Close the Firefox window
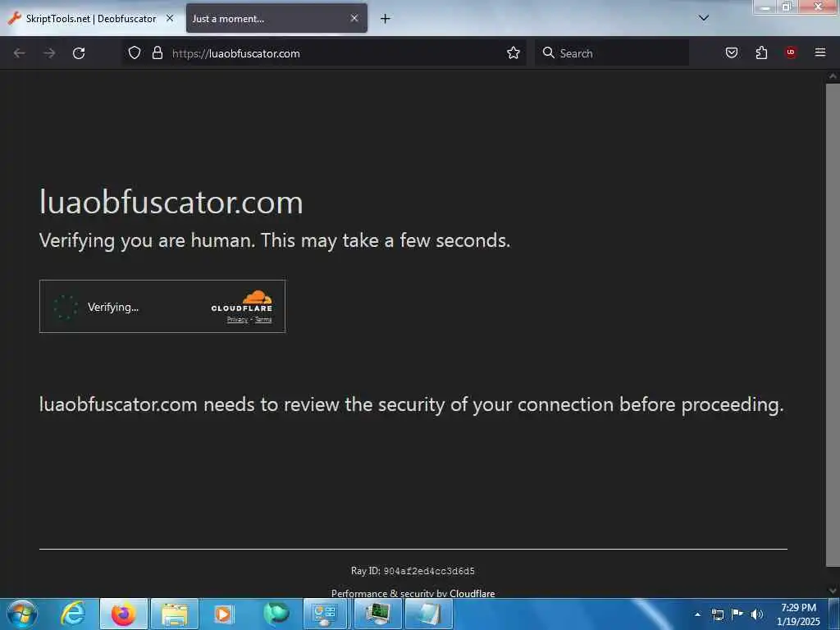This screenshot has height=630, width=840. click(x=818, y=7)
